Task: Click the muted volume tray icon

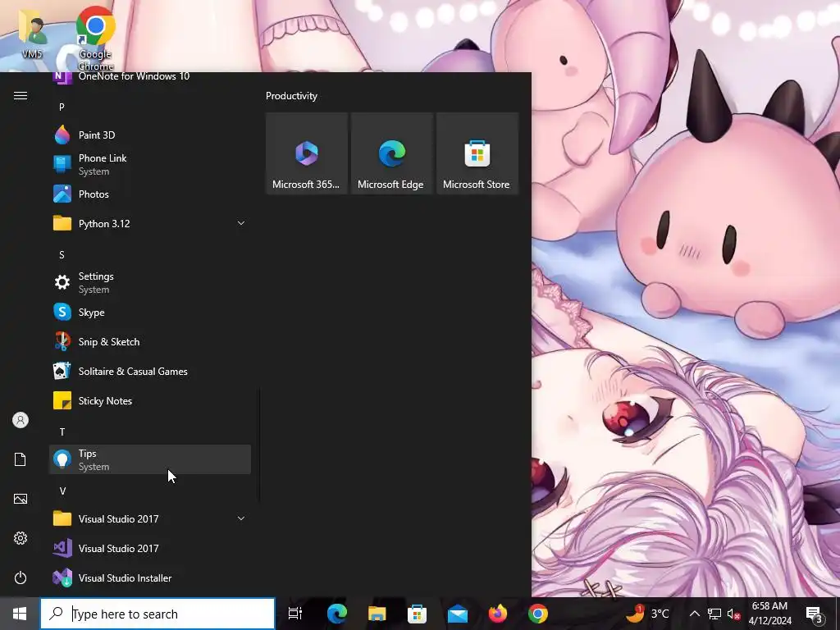Action: click(733, 614)
